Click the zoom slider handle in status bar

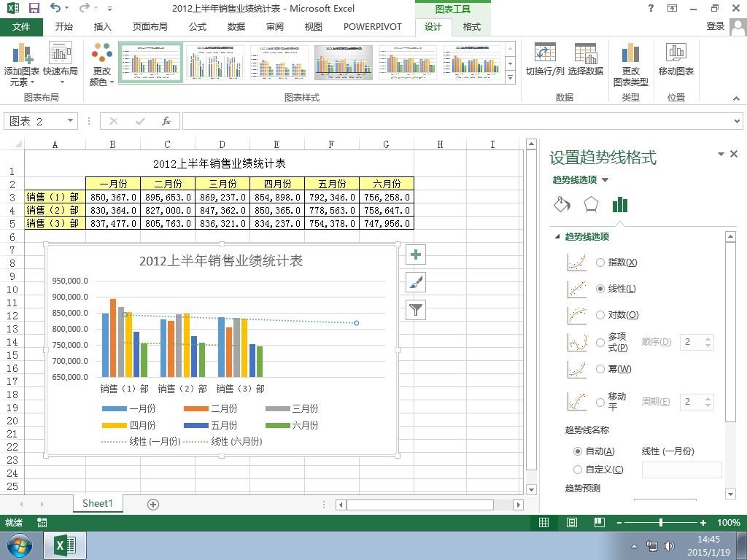[661, 522]
